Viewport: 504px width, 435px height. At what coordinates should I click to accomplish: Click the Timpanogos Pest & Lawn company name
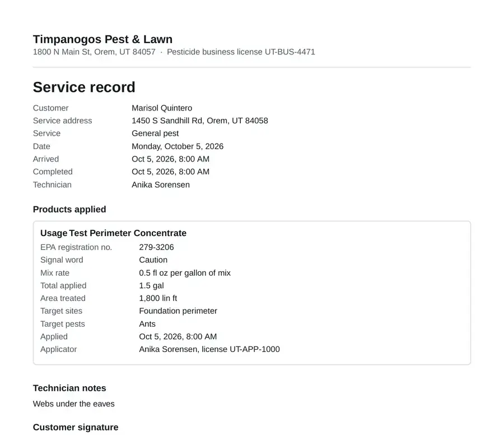point(102,39)
